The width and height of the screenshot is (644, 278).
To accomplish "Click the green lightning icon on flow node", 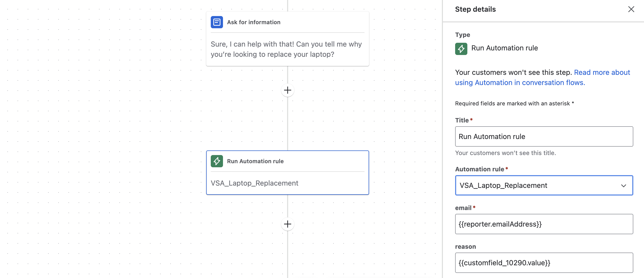I will coord(217,161).
